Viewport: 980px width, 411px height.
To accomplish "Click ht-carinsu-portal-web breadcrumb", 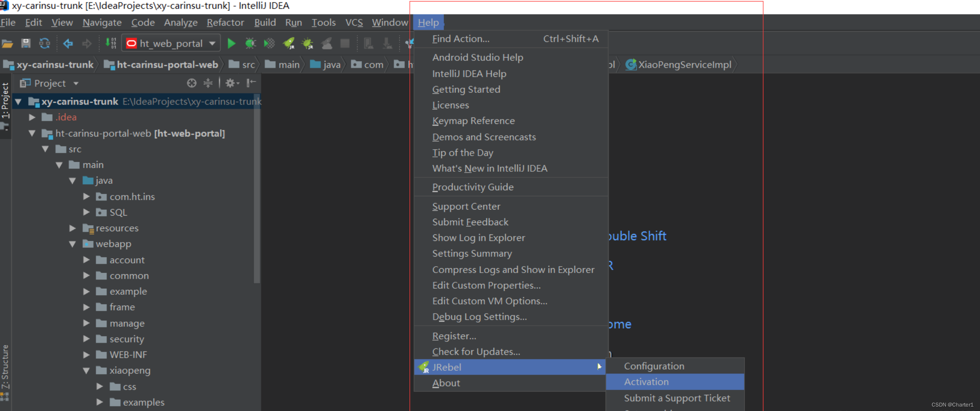I will 161,65.
